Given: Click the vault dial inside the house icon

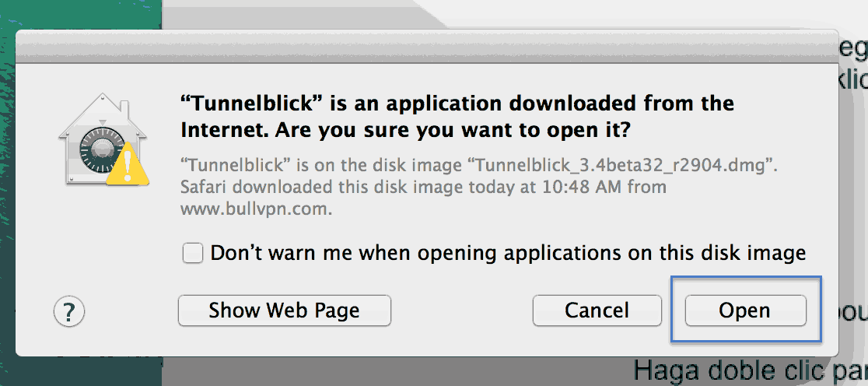Looking at the screenshot, I should pos(100,149).
